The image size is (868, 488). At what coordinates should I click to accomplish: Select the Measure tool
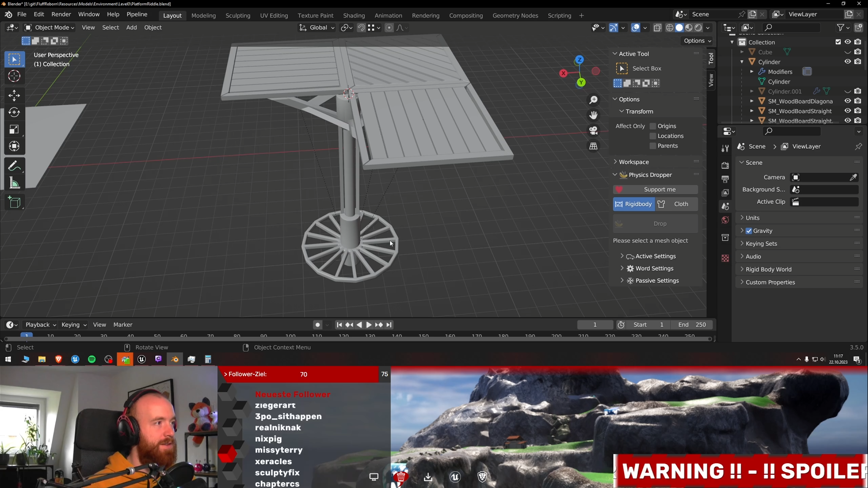[14, 183]
